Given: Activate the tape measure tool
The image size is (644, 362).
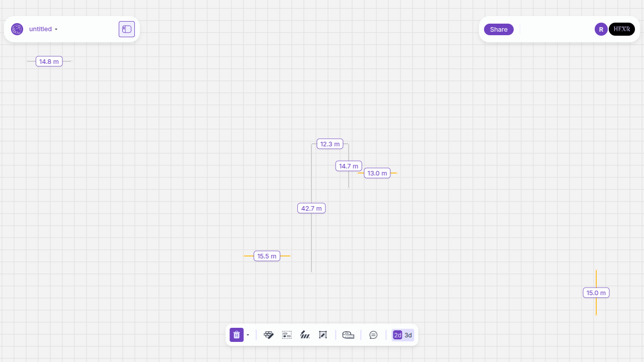Looking at the screenshot, I should coord(348,335).
